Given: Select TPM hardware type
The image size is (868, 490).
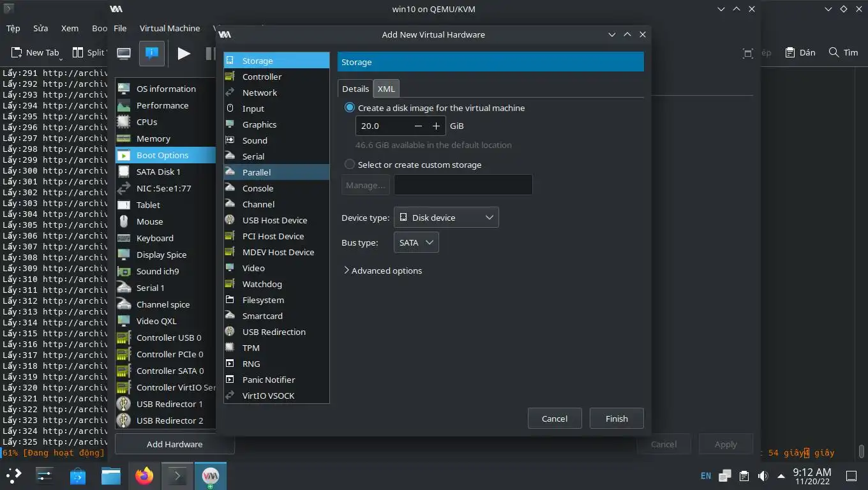Looking at the screenshot, I should (276, 348).
